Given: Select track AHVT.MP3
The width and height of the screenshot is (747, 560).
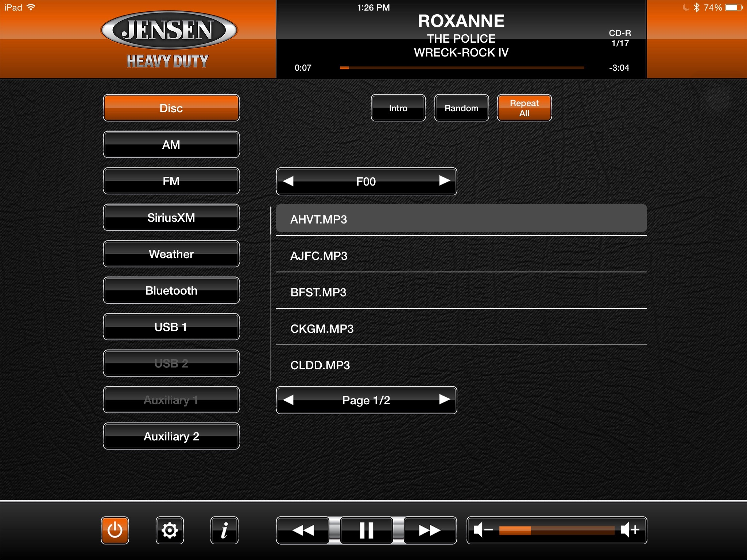Looking at the screenshot, I should [461, 218].
